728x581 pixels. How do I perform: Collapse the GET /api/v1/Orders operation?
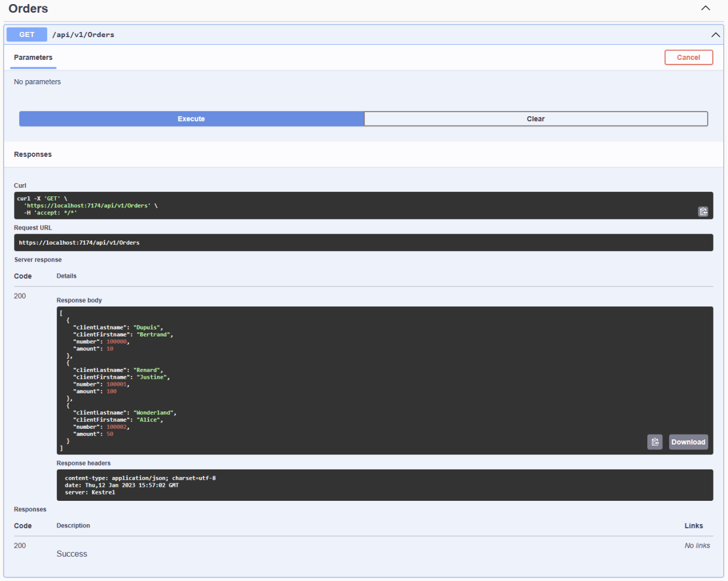point(715,35)
